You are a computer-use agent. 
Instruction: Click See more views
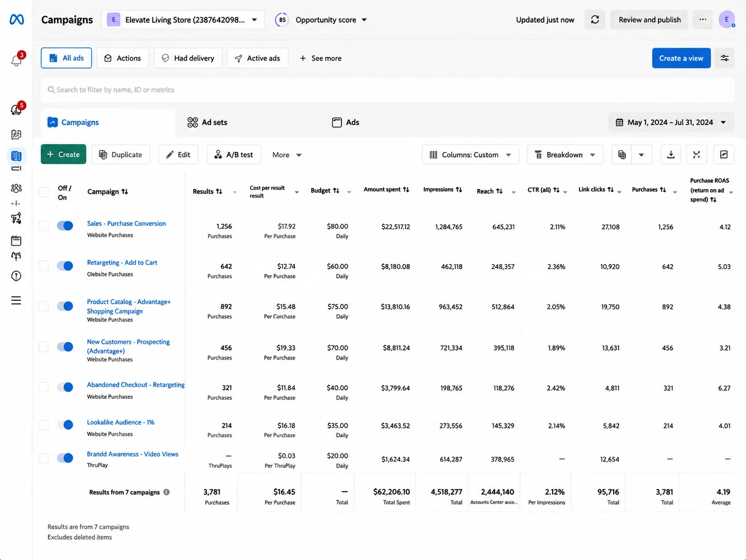(321, 58)
